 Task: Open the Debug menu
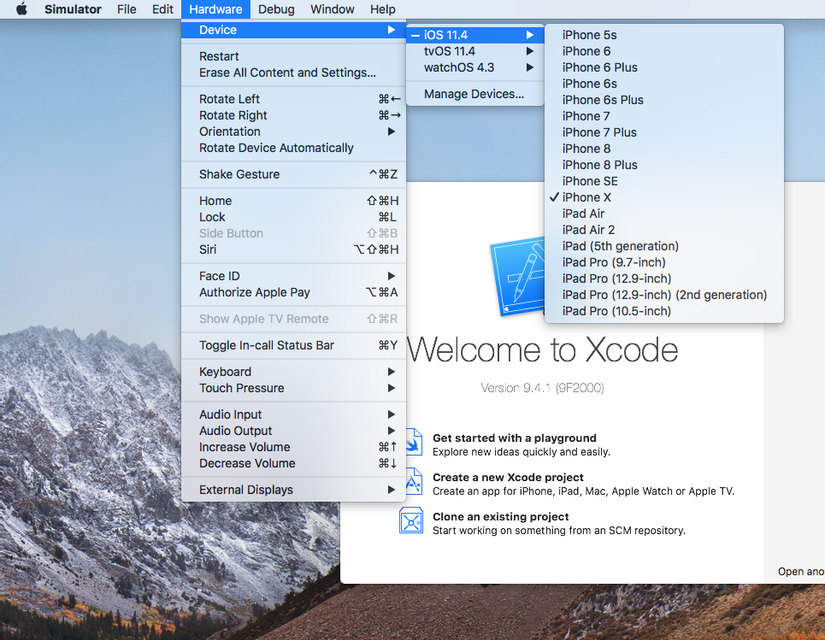276,9
